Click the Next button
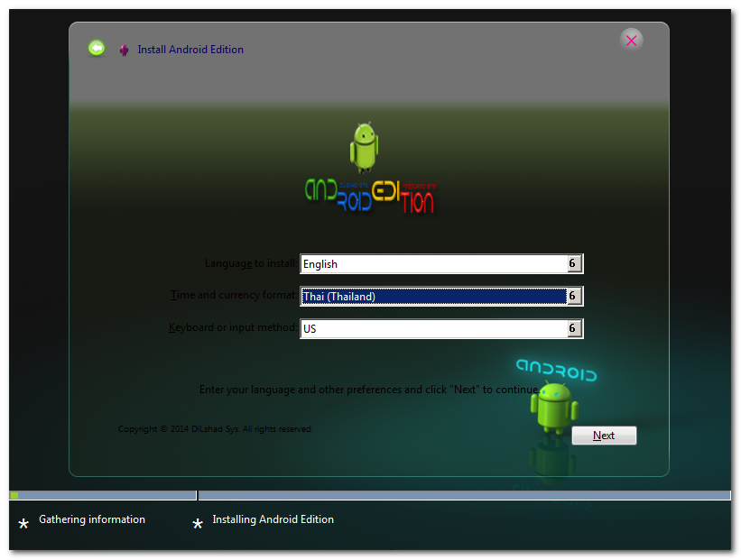The width and height of the screenshot is (741, 560). click(604, 436)
